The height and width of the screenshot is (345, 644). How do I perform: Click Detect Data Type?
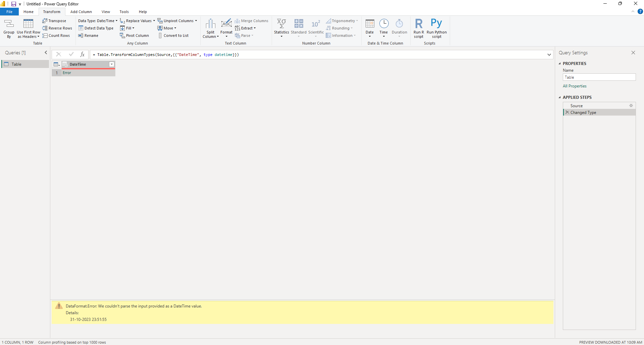click(x=96, y=28)
